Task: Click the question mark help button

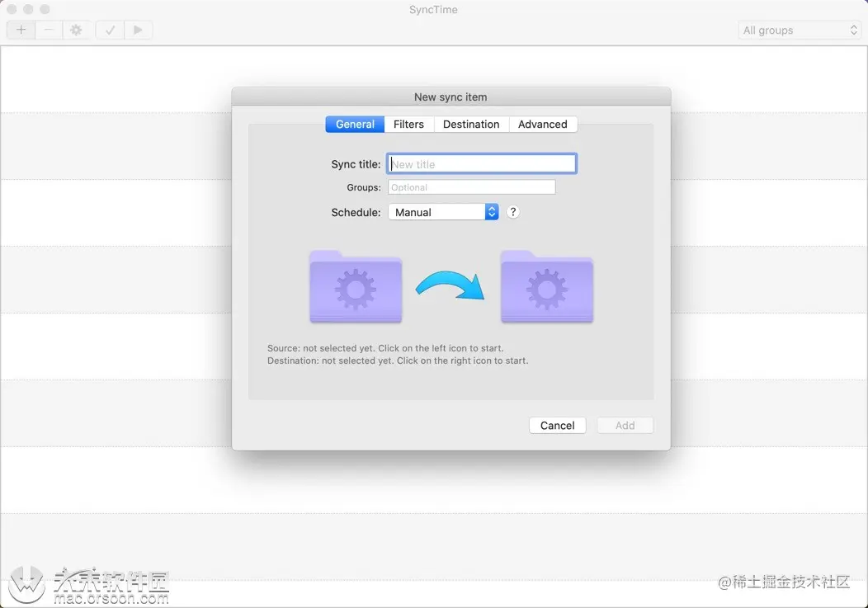Action: [x=513, y=212]
